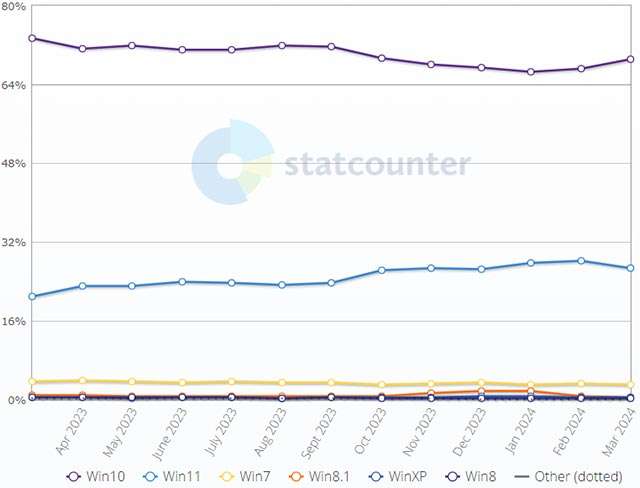
Task: Click Win7 marker at Mar 2024
Action: click(x=630, y=385)
